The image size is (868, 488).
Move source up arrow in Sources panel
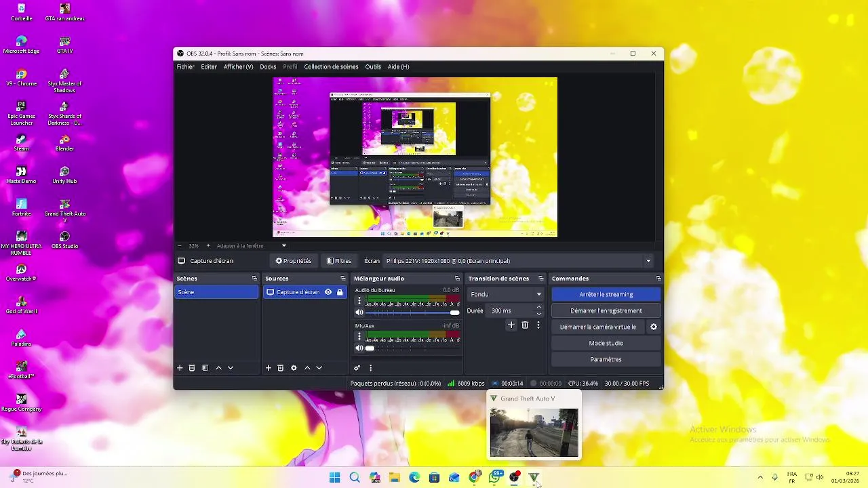(307, 368)
